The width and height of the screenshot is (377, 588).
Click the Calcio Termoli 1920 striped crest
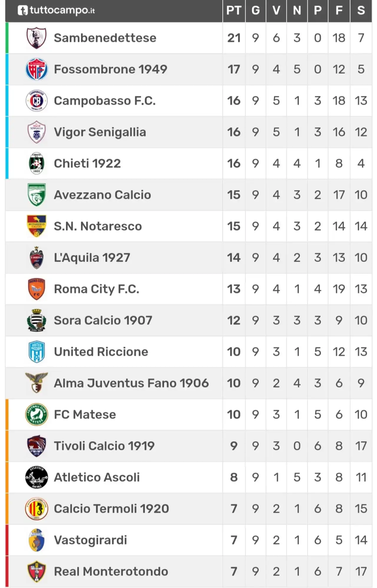[x=37, y=509]
